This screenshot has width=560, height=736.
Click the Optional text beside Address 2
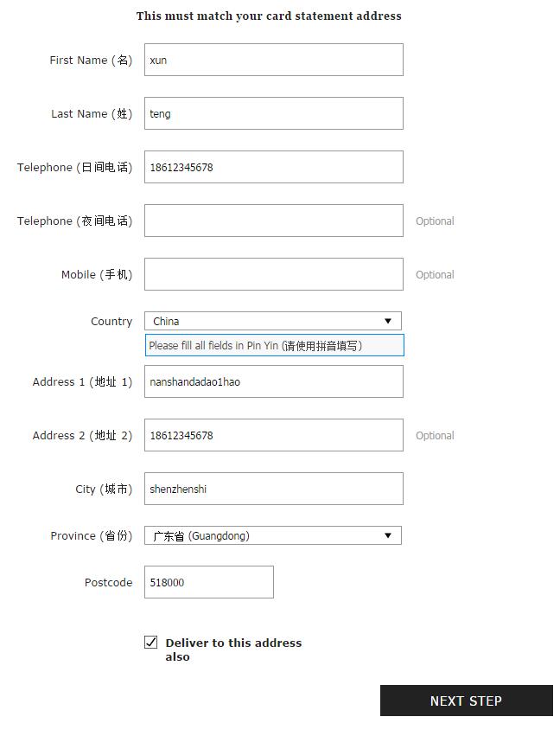tap(435, 436)
